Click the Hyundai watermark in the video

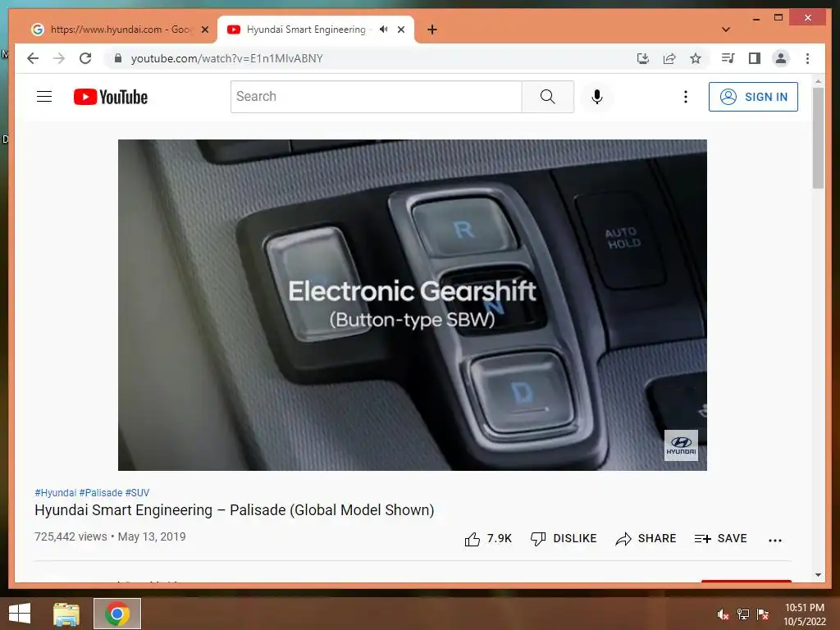point(681,445)
